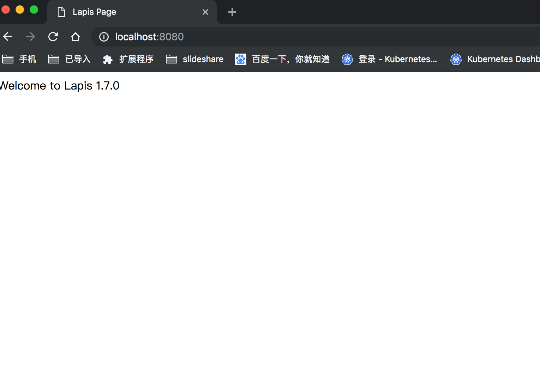Close the window with red button
540x392 pixels.
6,10
